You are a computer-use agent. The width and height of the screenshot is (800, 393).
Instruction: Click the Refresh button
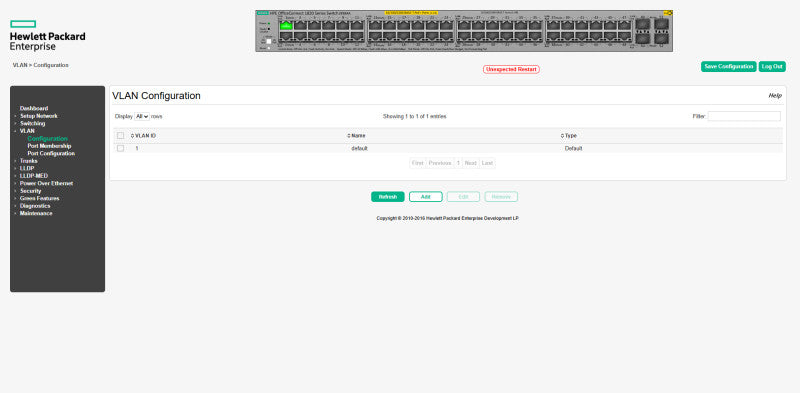point(388,197)
